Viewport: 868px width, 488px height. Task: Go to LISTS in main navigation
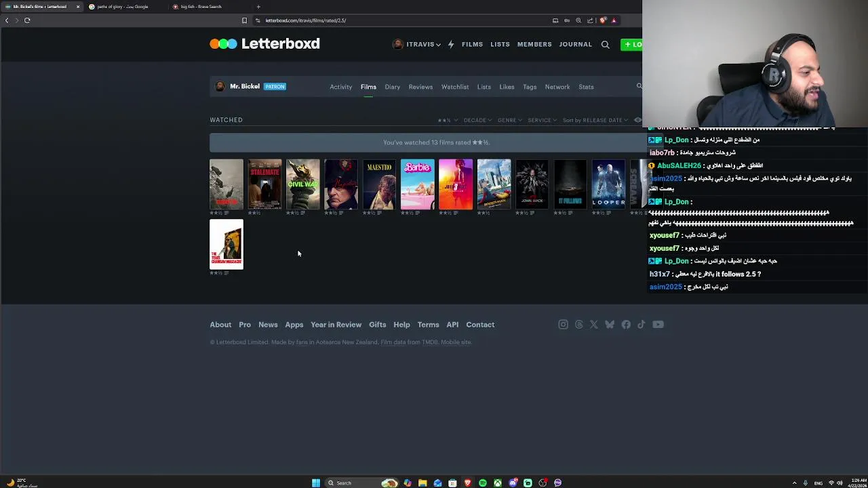point(500,45)
